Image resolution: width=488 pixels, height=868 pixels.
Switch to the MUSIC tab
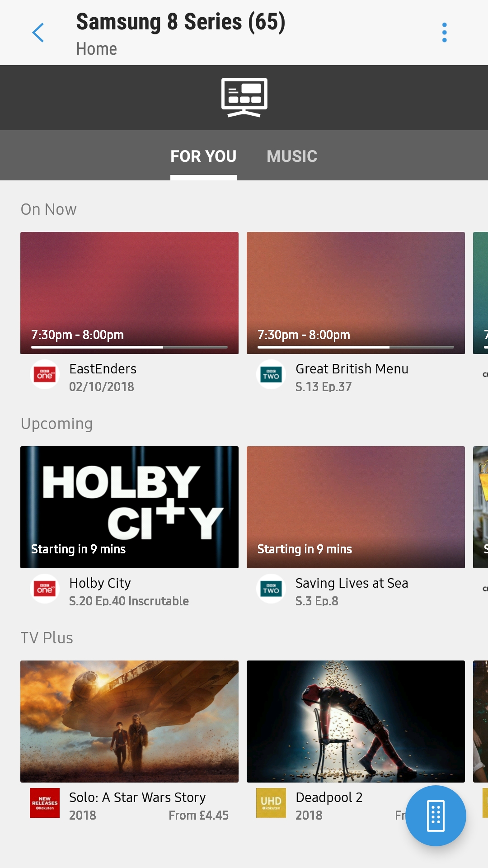point(292,156)
